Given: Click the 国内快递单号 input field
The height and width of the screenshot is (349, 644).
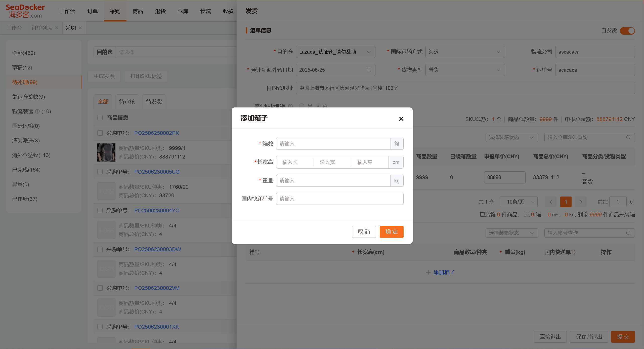Looking at the screenshot, I should [x=340, y=199].
